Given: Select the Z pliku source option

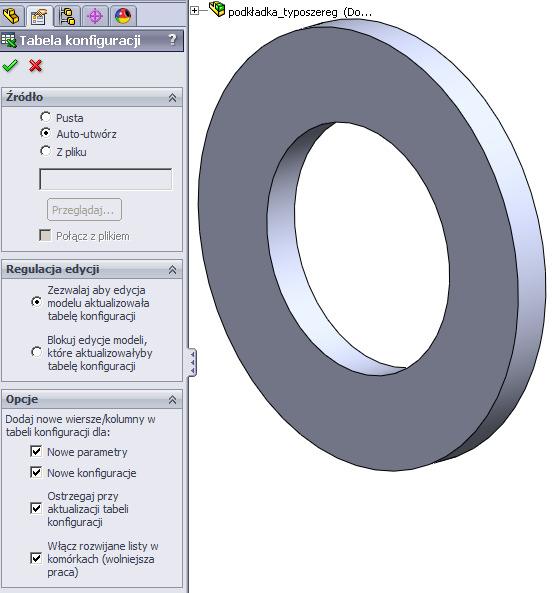Looking at the screenshot, I should coord(45,151).
